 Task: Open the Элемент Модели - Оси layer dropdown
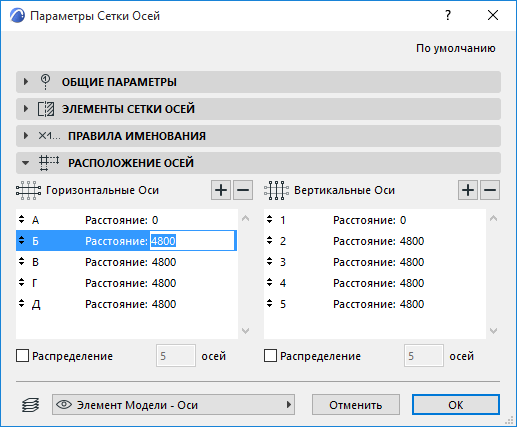pyautogui.click(x=173, y=405)
